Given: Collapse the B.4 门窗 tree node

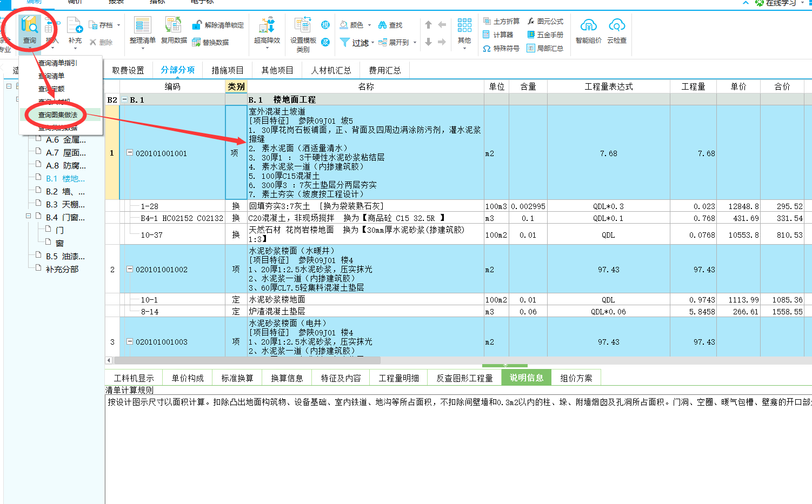Looking at the screenshot, I should 29,217.
